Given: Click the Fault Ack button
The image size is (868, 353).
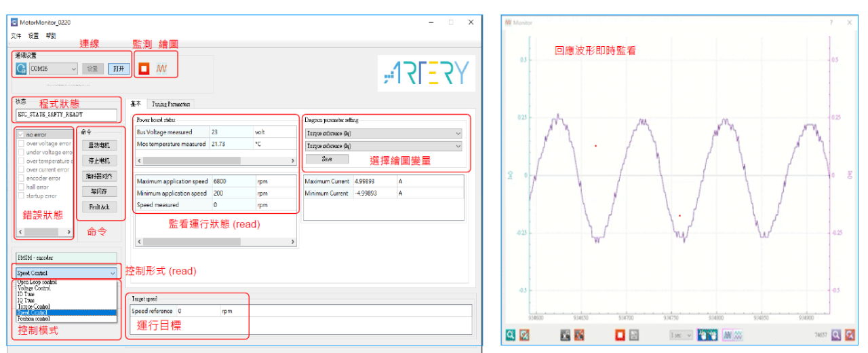Looking at the screenshot, I should click(x=99, y=206).
